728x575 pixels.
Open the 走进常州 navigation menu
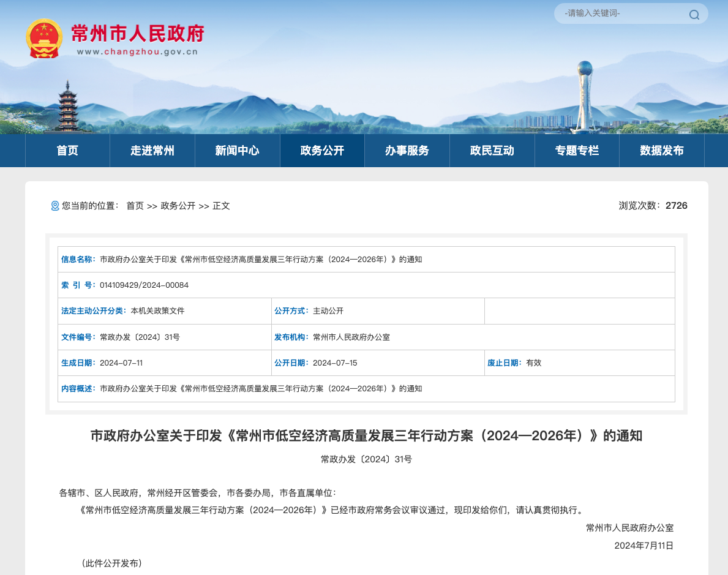click(x=152, y=151)
